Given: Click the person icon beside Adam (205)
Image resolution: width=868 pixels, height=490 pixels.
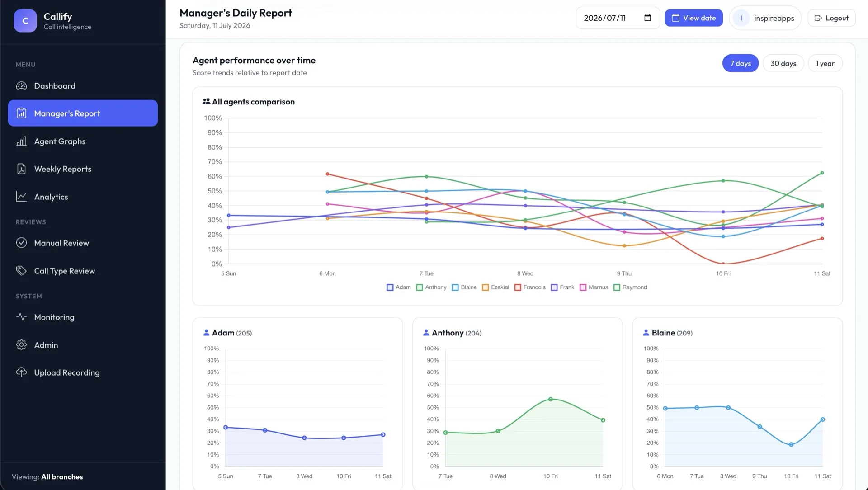Looking at the screenshot, I should point(206,333).
